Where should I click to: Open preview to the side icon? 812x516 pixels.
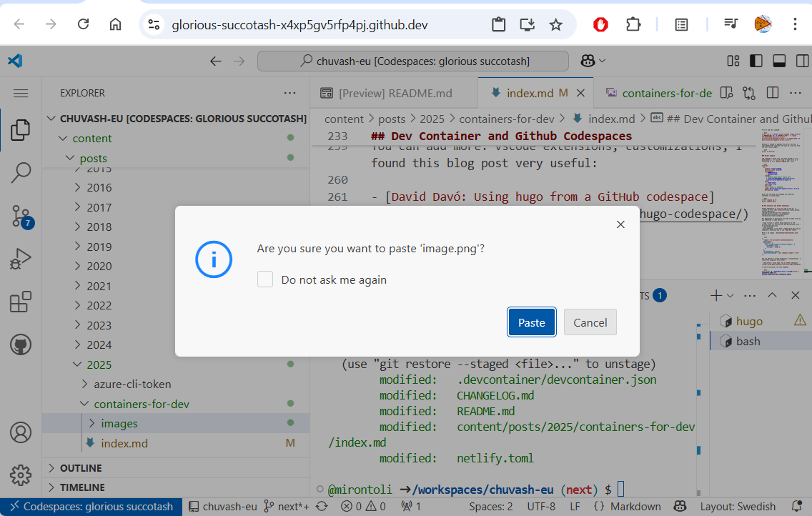click(x=726, y=93)
